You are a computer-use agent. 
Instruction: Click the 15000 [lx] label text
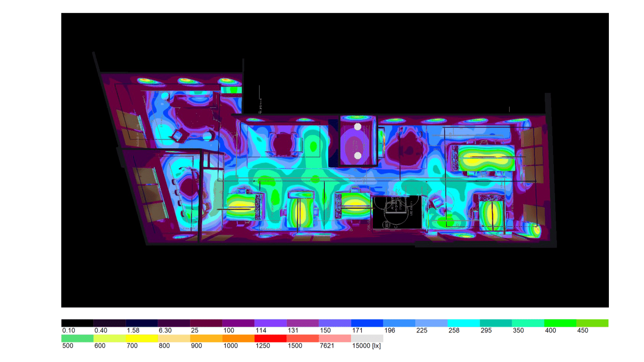[x=367, y=346]
